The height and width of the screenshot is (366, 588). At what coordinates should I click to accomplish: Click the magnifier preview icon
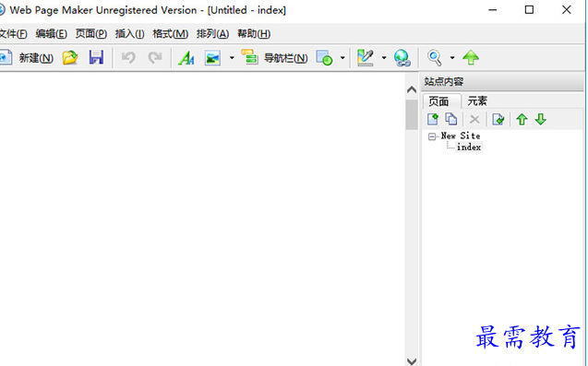click(x=434, y=58)
